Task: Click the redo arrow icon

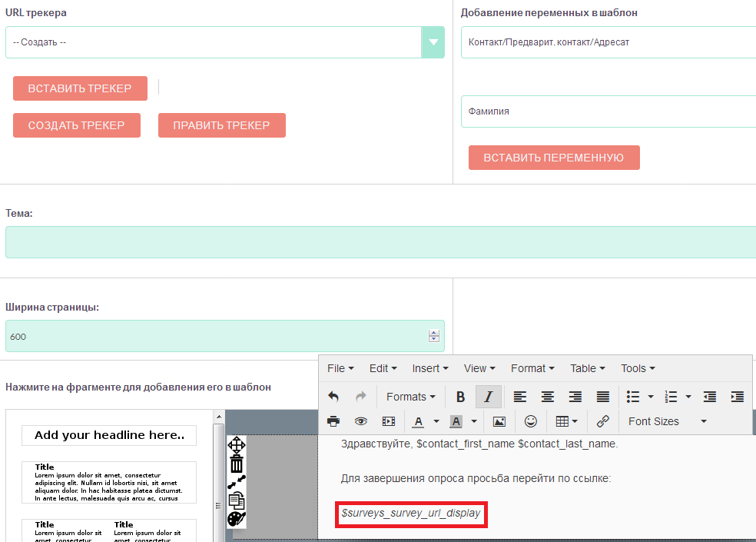Action: (360, 397)
